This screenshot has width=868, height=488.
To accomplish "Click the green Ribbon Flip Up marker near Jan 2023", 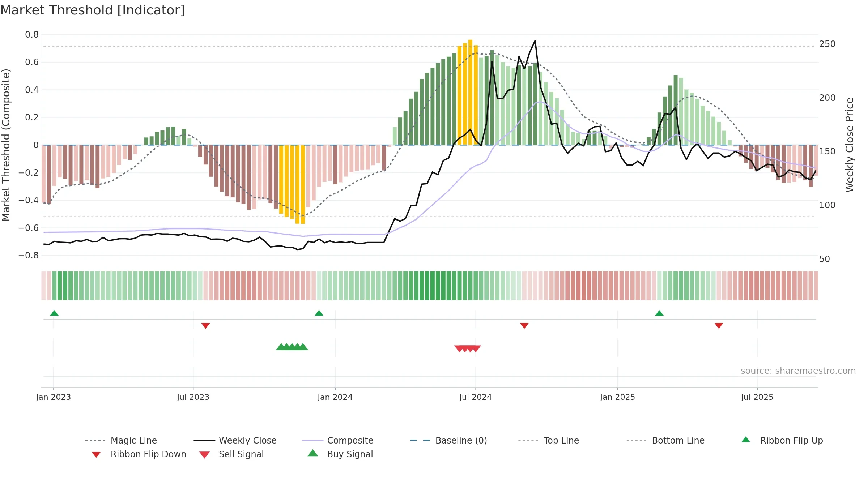I will [x=54, y=313].
